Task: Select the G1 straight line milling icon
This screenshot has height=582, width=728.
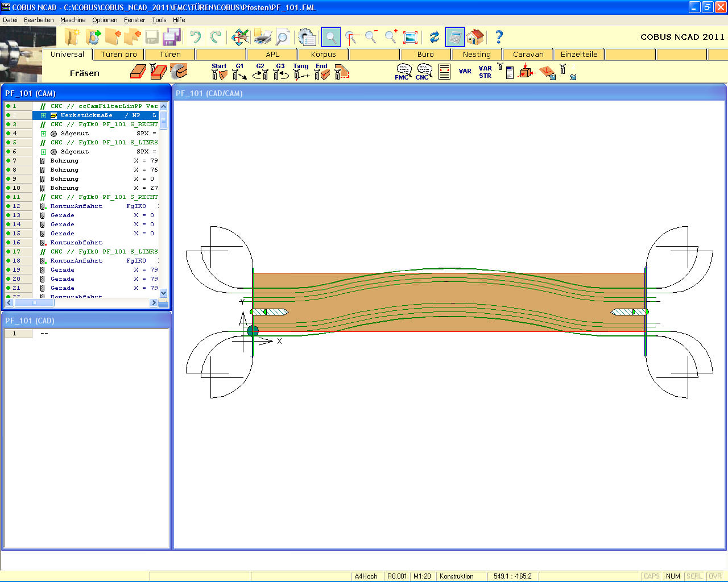Action: pos(239,72)
